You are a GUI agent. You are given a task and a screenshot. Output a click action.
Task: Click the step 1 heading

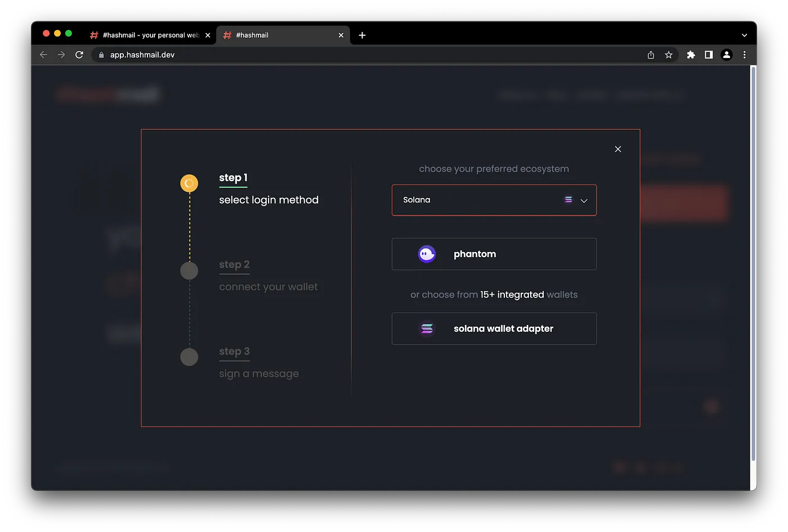point(233,178)
